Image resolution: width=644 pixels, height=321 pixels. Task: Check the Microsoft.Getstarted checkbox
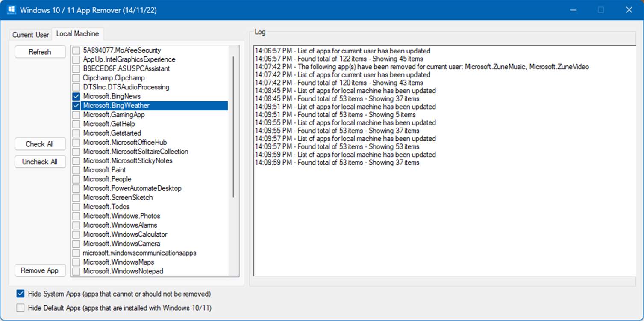pos(76,133)
